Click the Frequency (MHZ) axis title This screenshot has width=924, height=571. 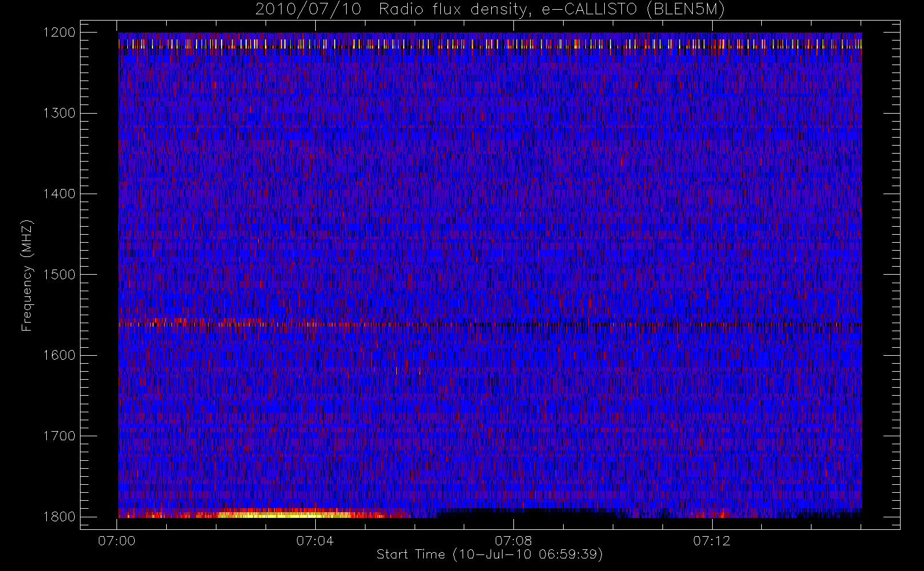tap(27, 275)
